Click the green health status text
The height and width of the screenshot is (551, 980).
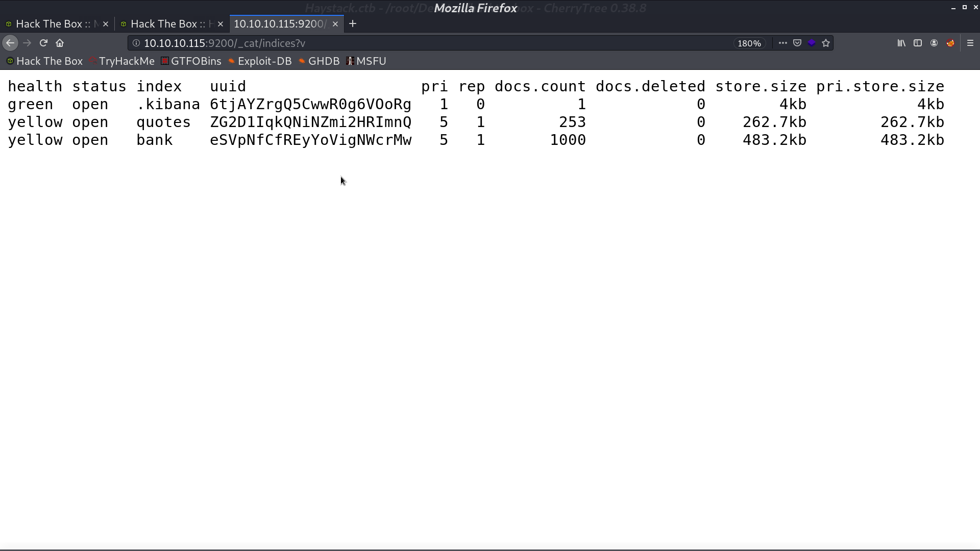pos(30,105)
